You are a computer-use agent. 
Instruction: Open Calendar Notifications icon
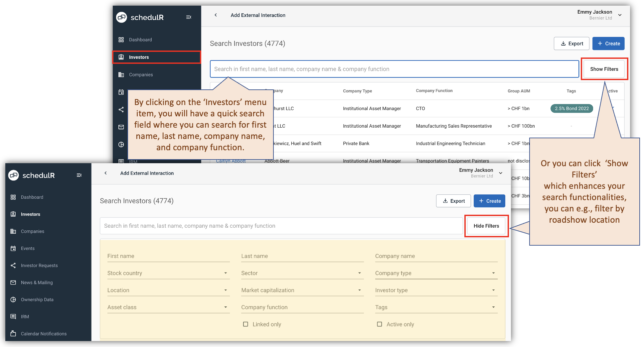point(13,334)
